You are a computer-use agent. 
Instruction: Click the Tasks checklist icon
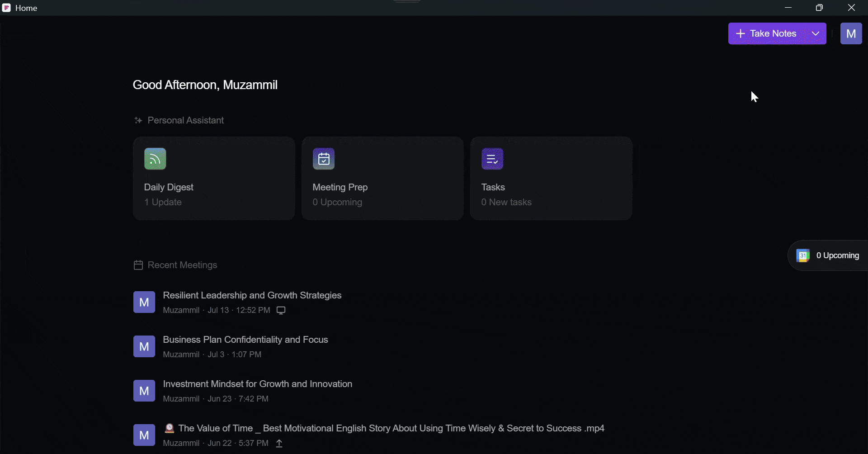[492, 159]
